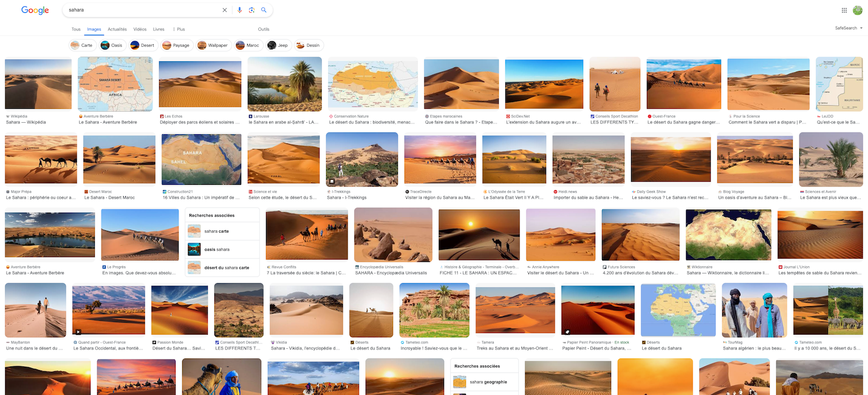Open 'Que faire dans le Sahara ?' link

(462, 122)
